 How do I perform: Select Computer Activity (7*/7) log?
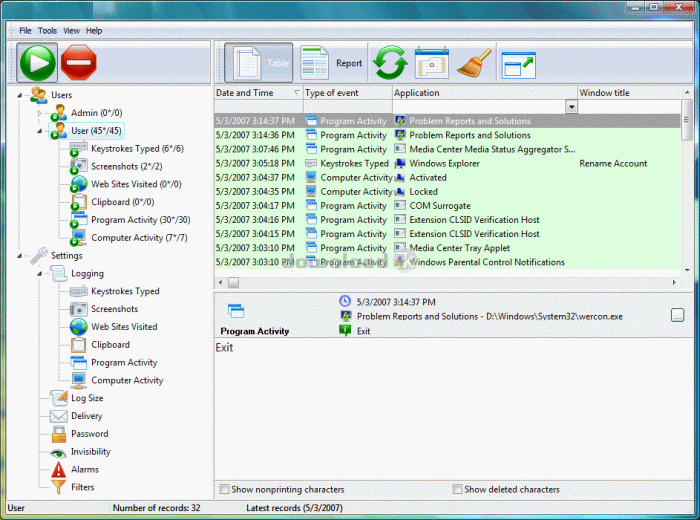(x=139, y=238)
